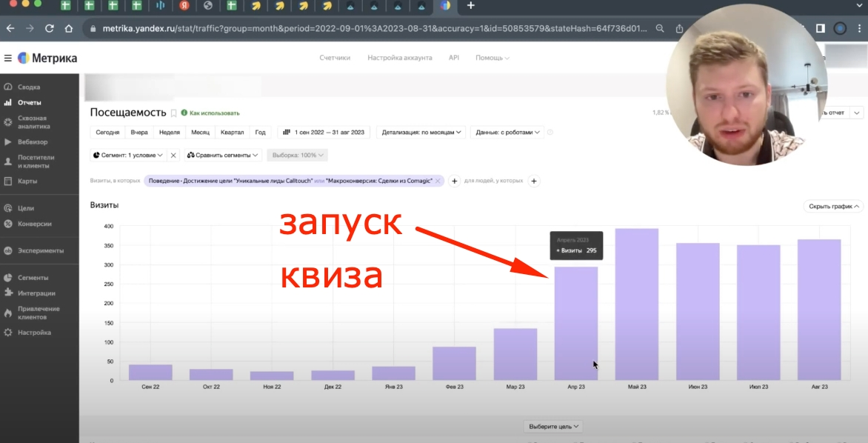
Task: Expand Сегмент: 1 условие dropdown
Action: tap(128, 155)
